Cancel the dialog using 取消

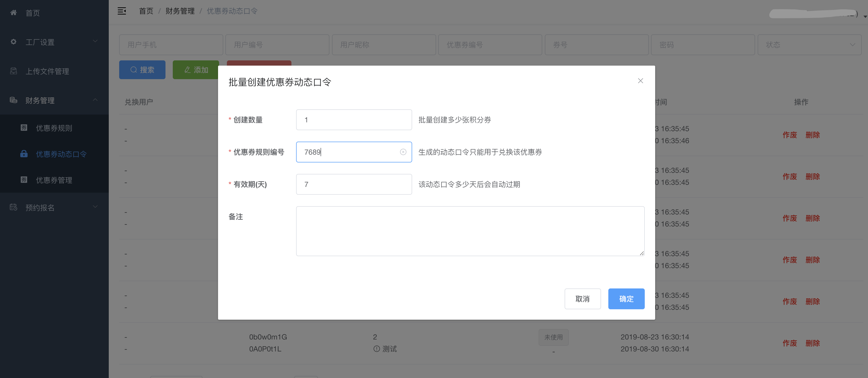[583, 299]
